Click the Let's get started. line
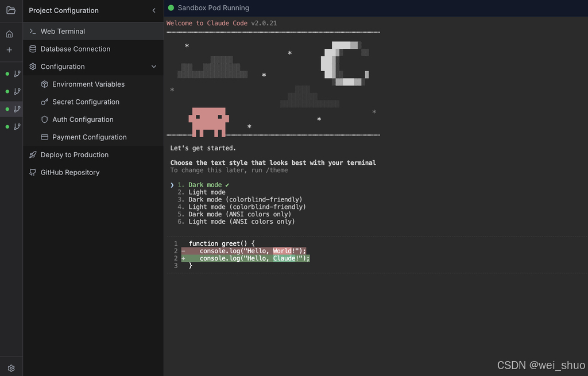588x376 pixels. tap(203, 148)
